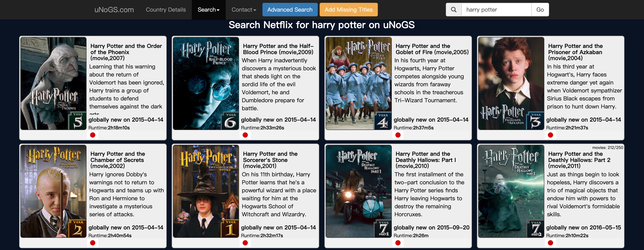Click Japan flag under Prisoner of Azkaban

coord(550,135)
